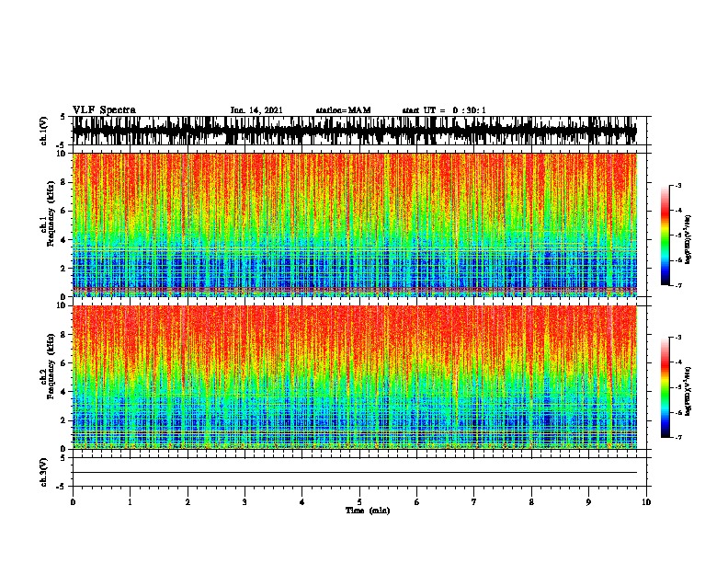
Task: Click the ch.2 spectrogram plot area
Action: pos(355,377)
